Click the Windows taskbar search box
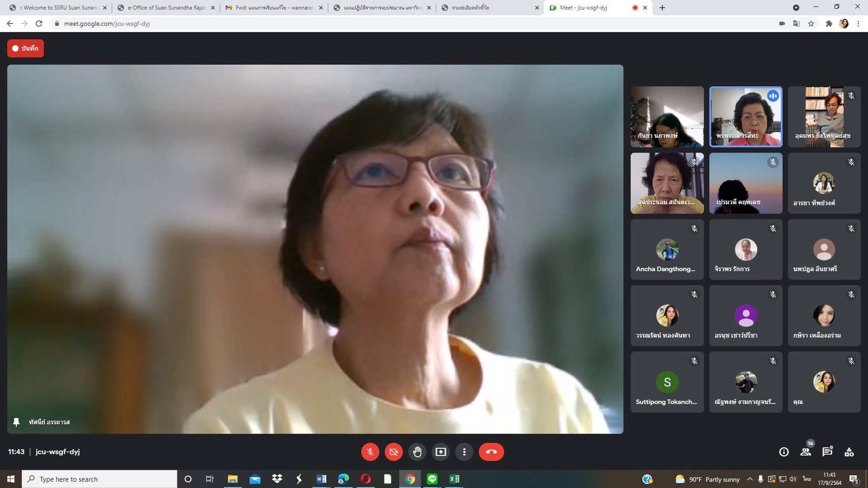Image resolution: width=868 pixels, height=488 pixels. click(x=100, y=479)
